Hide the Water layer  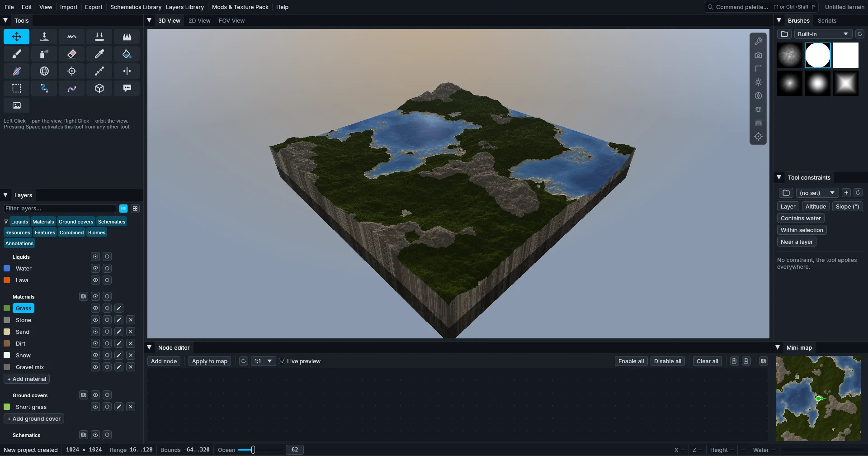pos(95,268)
